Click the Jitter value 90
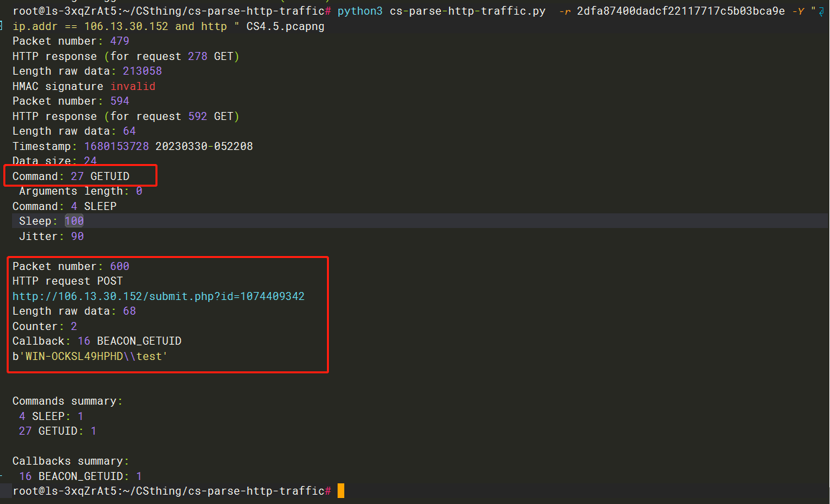This screenshot has width=830, height=504. [77, 236]
